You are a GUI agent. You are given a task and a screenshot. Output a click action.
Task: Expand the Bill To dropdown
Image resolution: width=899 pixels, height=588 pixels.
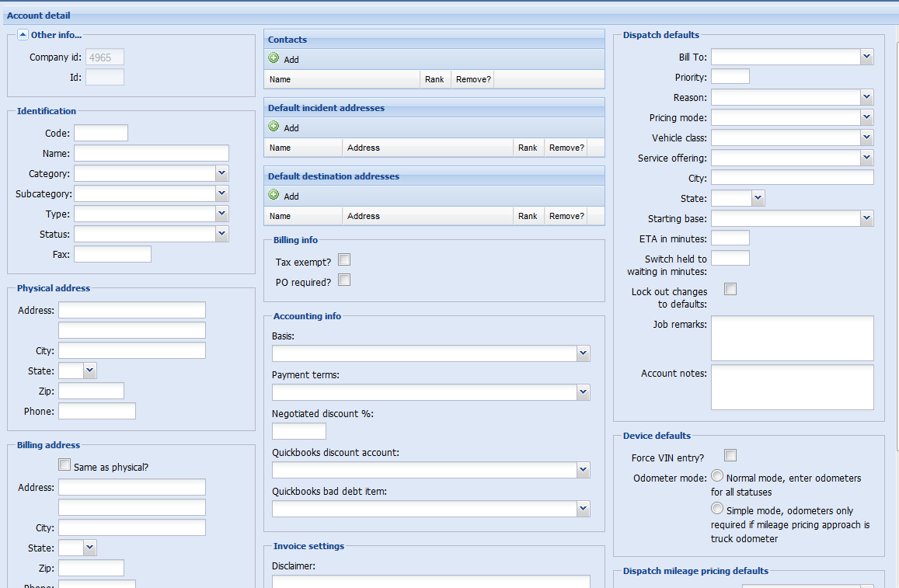pyautogui.click(x=866, y=57)
